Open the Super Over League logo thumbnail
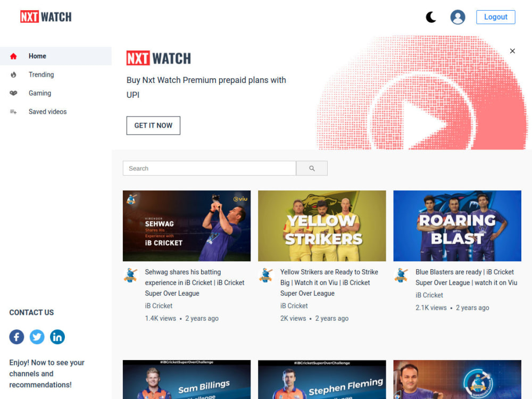This screenshot has height=399, width=532. (458, 379)
